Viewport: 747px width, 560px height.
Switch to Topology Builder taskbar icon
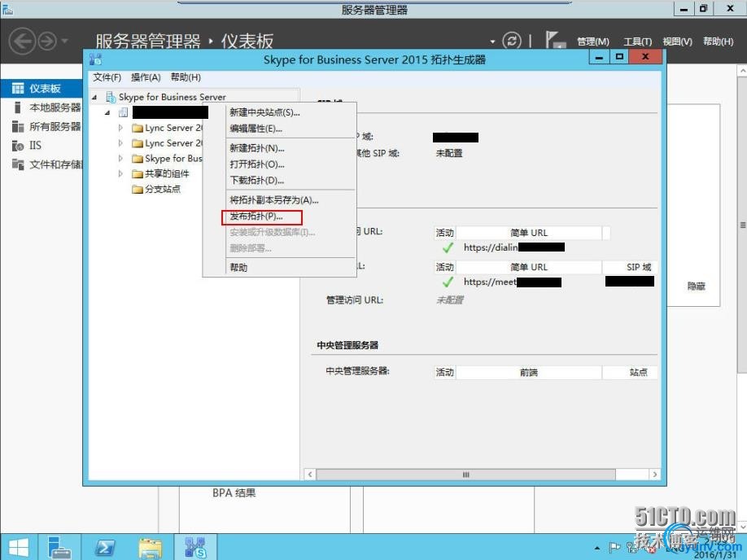195,547
